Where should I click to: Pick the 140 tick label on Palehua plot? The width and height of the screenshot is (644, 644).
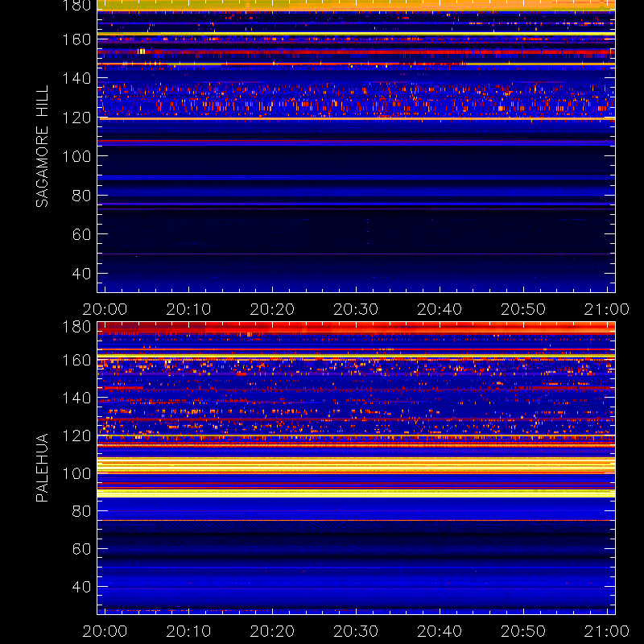(76, 398)
